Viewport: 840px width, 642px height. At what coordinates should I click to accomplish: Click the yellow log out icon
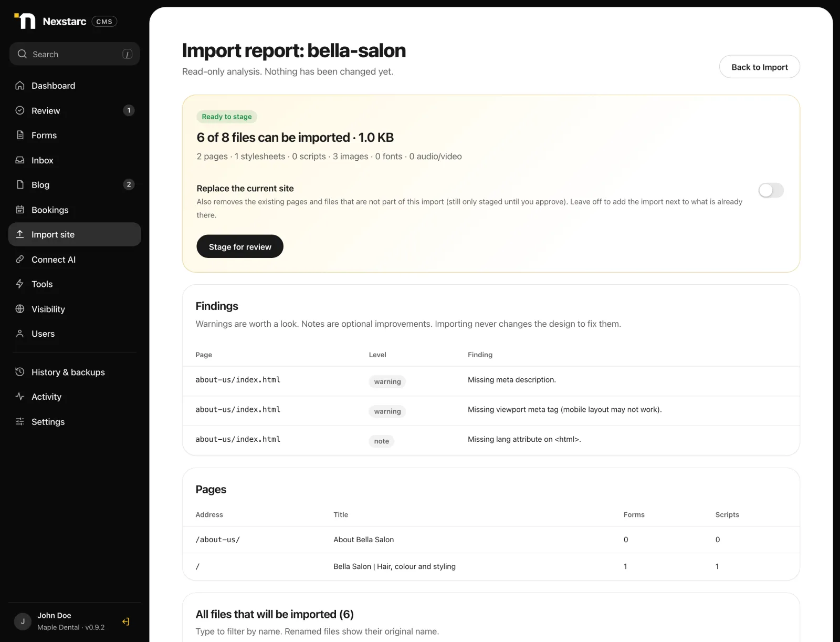(x=126, y=622)
